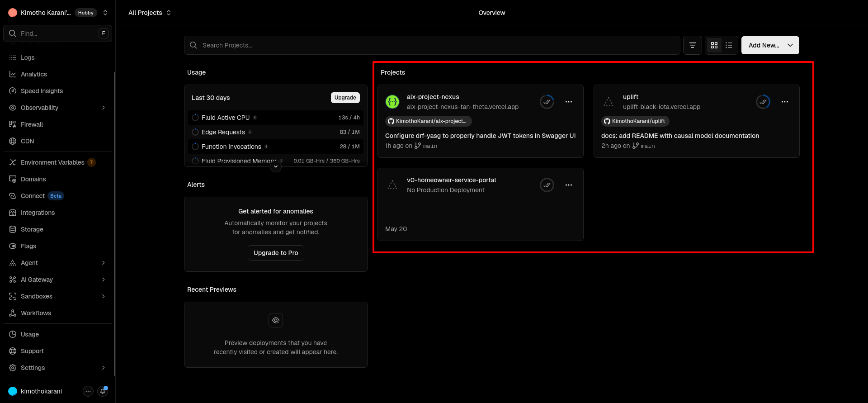Viewport: 868px width, 403px height.
Task: Click the alx-project-nexus green avatar
Action: pos(392,102)
